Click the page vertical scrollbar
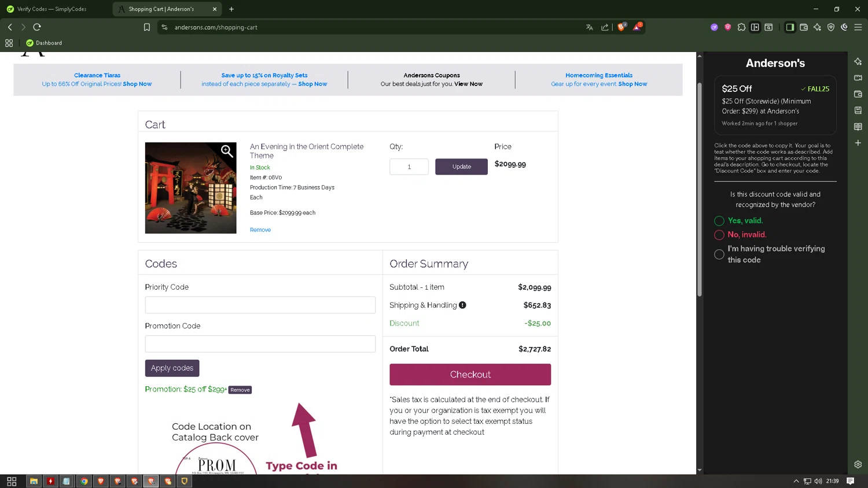 tap(699, 190)
